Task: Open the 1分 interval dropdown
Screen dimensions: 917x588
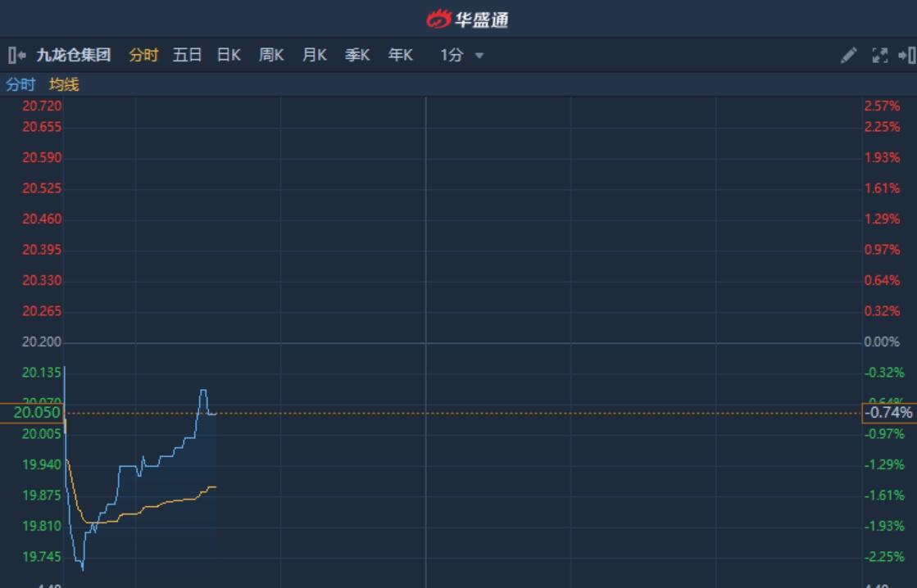Action: click(x=462, y=56)
